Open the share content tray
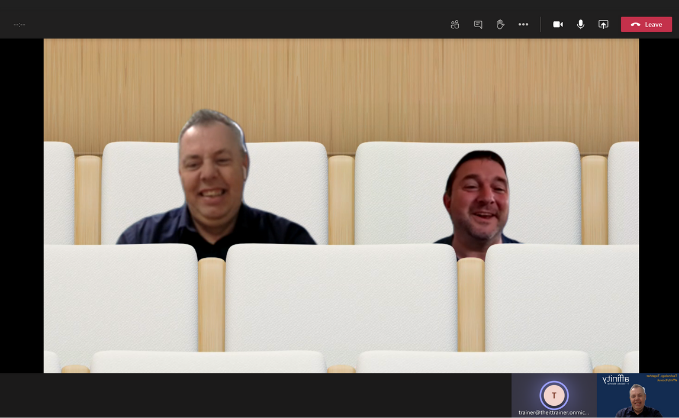The height and width of the screenshot is (418, 679). [x=603, y=25]
